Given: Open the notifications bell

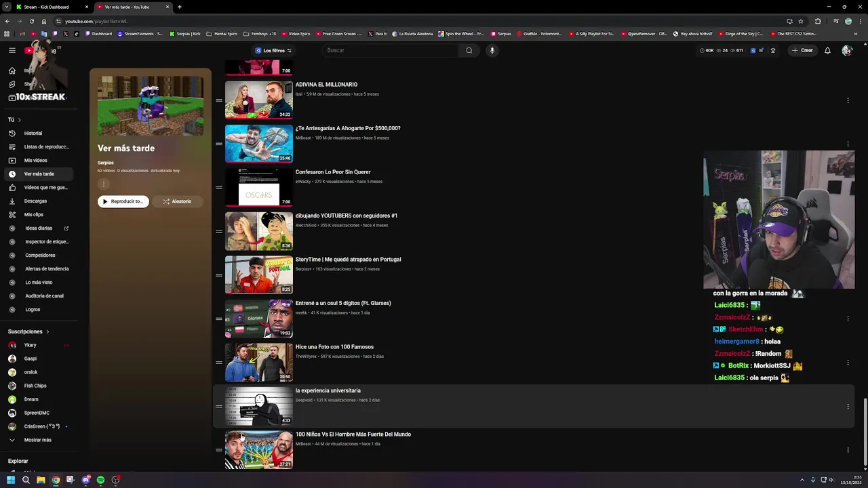Looking at the screenshot, I should tap(827, 50).
